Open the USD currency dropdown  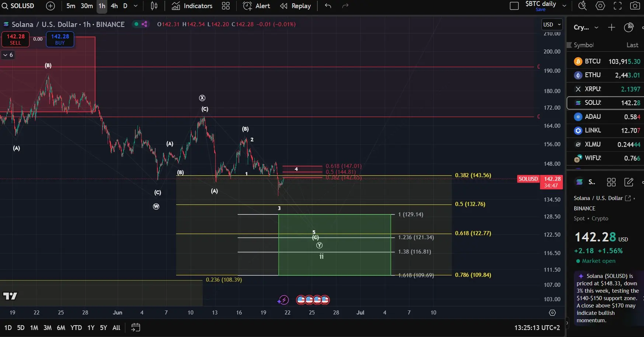click(x=552, y=25)
